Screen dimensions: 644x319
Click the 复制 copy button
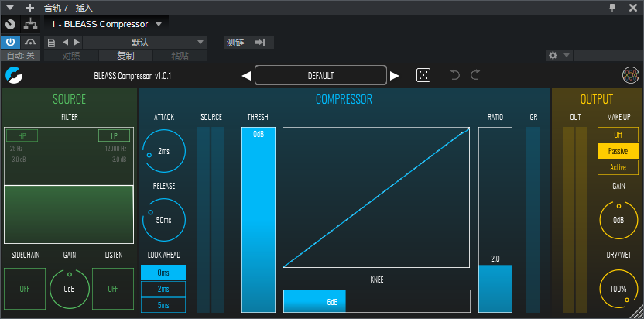tap(125, 56)
